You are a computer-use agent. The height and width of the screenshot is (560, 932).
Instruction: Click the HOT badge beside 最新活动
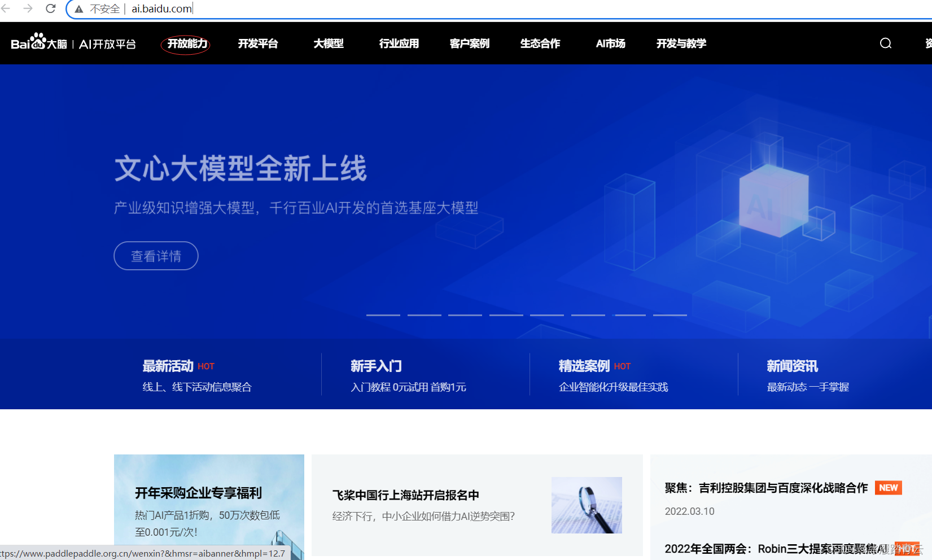click(206, 366)
